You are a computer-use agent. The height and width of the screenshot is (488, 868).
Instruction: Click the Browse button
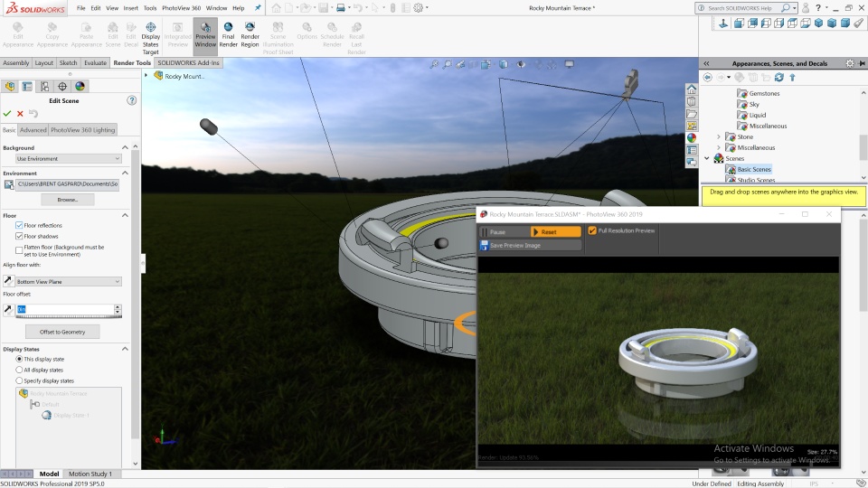coord(68,200)
